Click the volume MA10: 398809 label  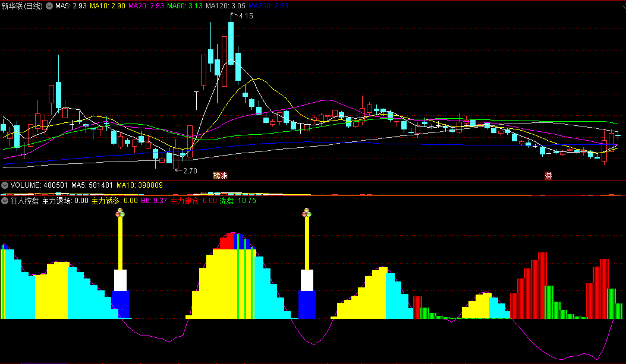[x=140, y=185]
